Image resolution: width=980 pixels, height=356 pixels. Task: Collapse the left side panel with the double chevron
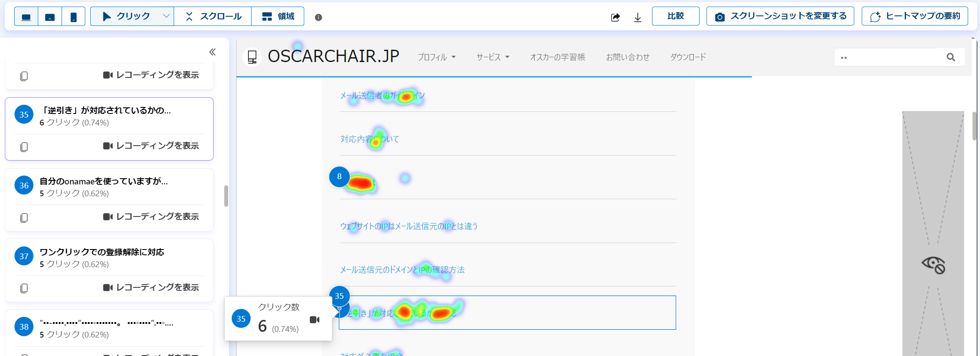pos(212,52)
